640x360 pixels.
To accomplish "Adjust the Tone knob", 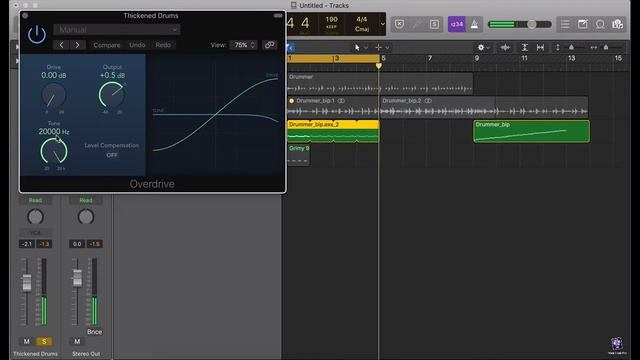I will click(x=54, y=151).
